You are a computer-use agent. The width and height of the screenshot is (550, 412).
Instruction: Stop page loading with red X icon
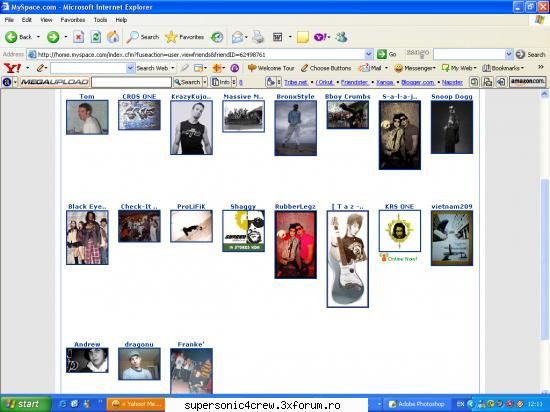click(x=78, y=37)
